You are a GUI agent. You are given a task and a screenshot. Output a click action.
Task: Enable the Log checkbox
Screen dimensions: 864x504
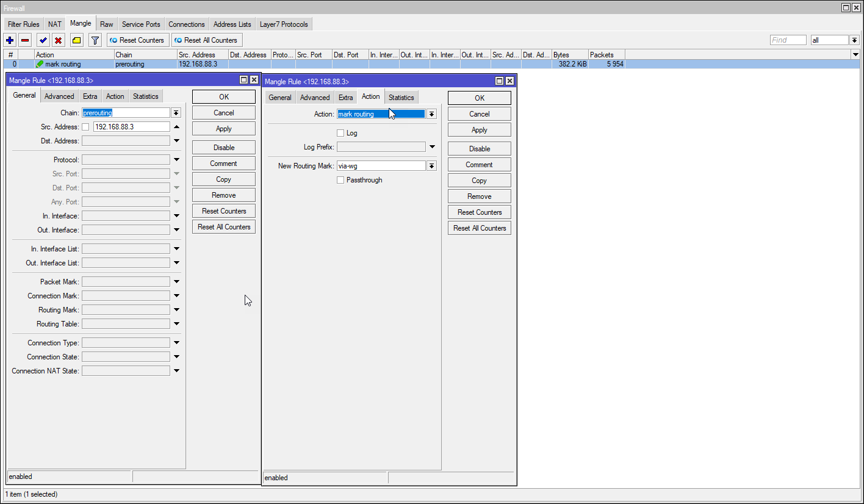340,133
